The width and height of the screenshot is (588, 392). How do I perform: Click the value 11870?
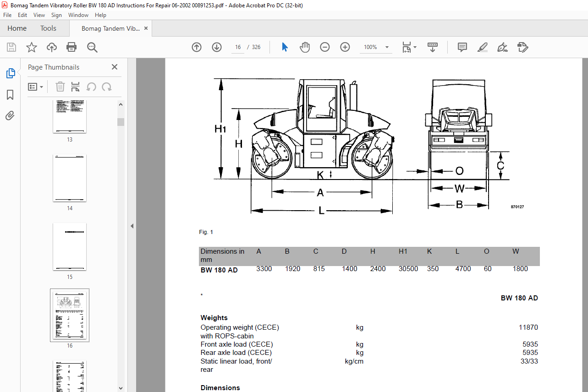(528, 327)
